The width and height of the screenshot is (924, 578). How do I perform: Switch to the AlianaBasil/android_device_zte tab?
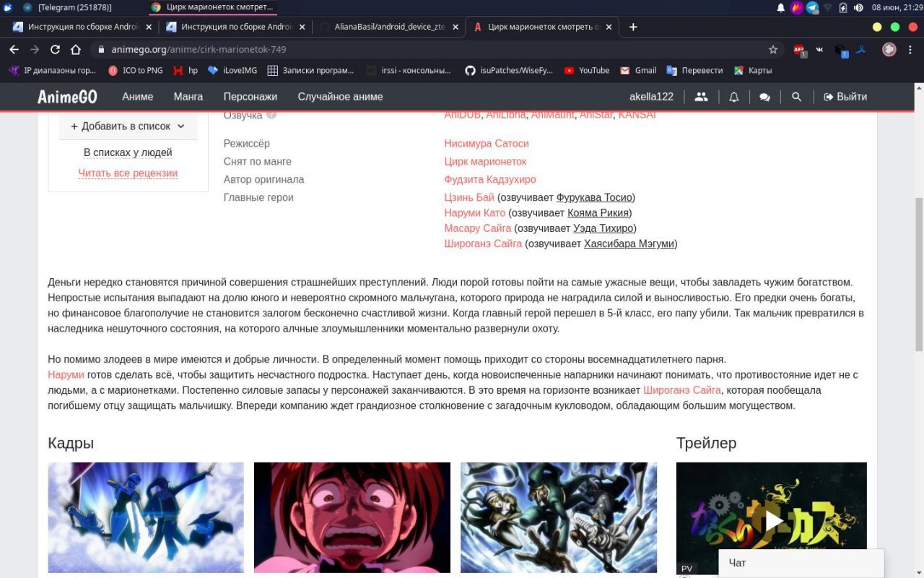pos(389,27)
